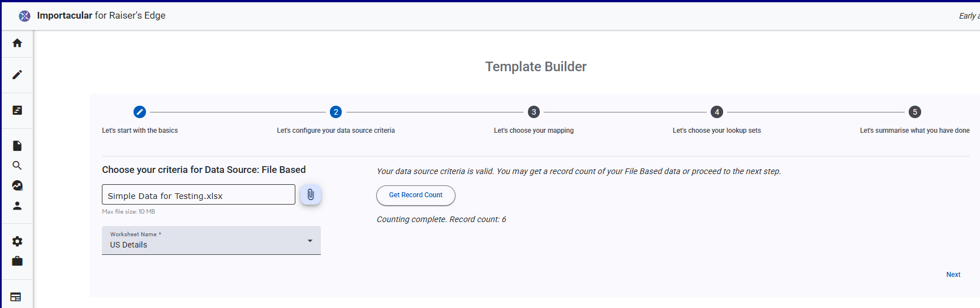Click the paperclip attach file button
Image resolution: width=980 pixels, height=308 pixels.
(x=311, y=195)
